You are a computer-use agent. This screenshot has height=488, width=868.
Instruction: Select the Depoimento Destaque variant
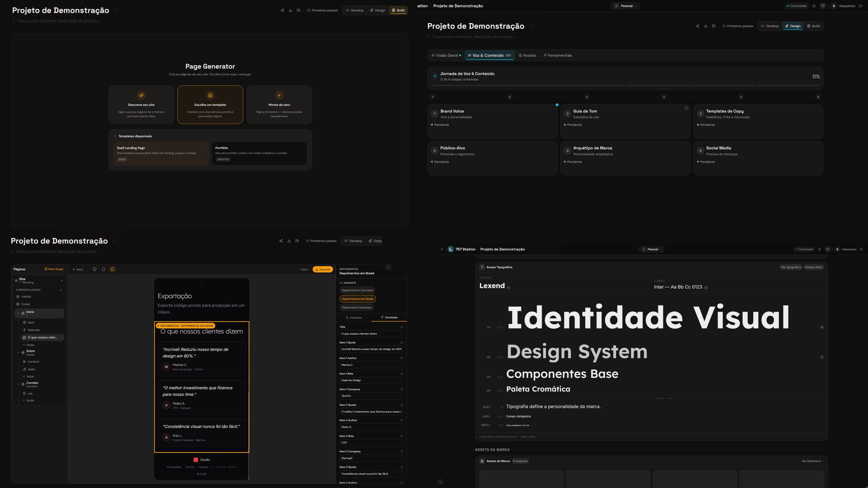click(356, 307)
